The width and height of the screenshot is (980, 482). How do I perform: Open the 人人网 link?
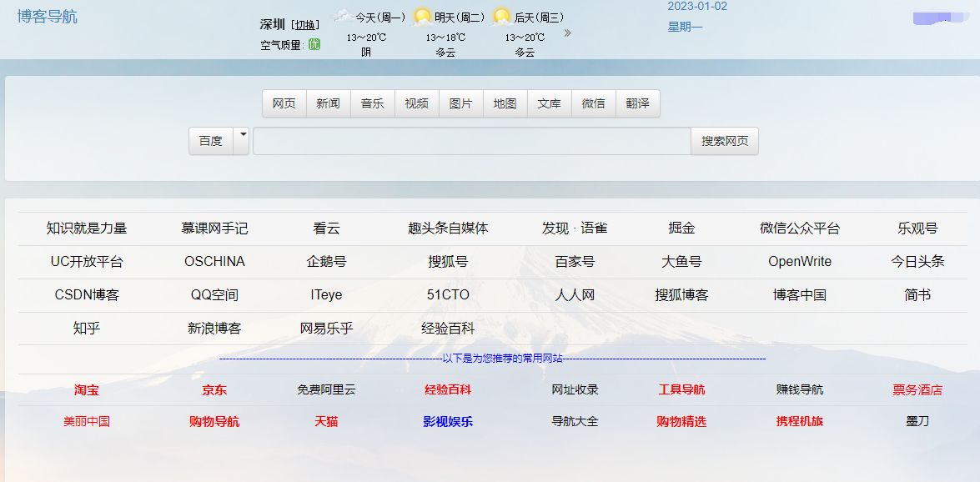[x=575, y=294]
